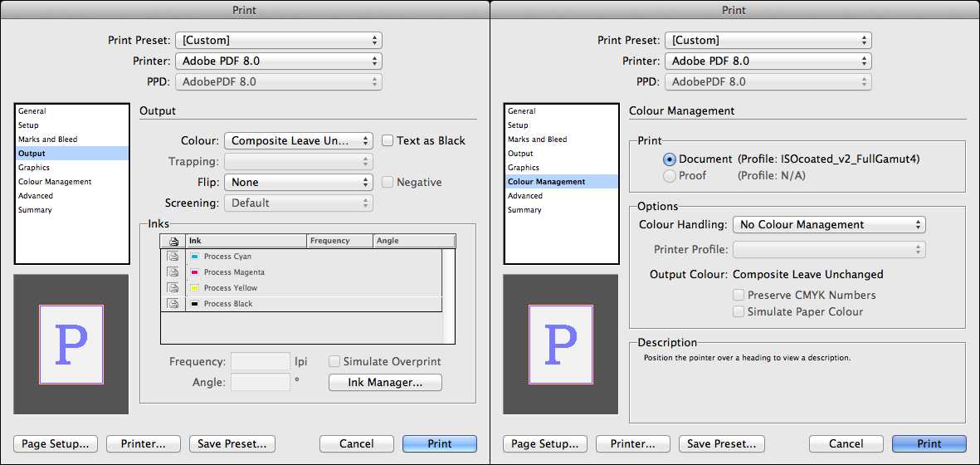Click the printer icon in Inks table header

[x=173, y=241]
